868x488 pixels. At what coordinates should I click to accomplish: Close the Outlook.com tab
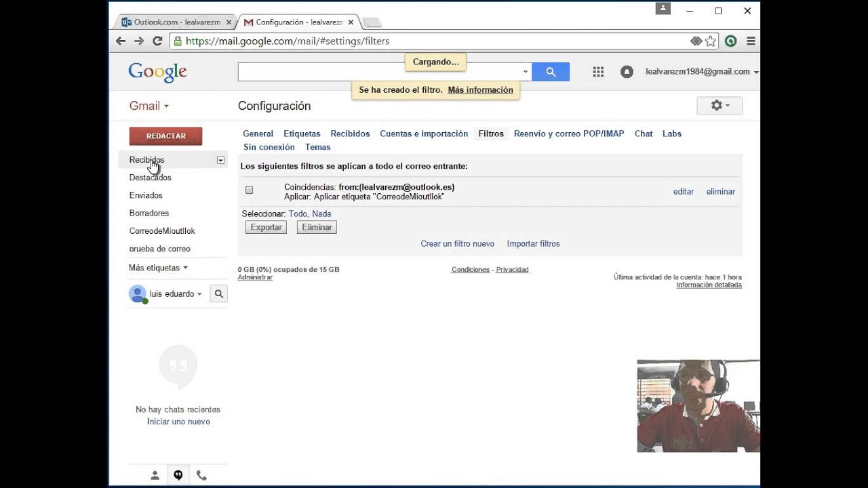coord(229,22)
